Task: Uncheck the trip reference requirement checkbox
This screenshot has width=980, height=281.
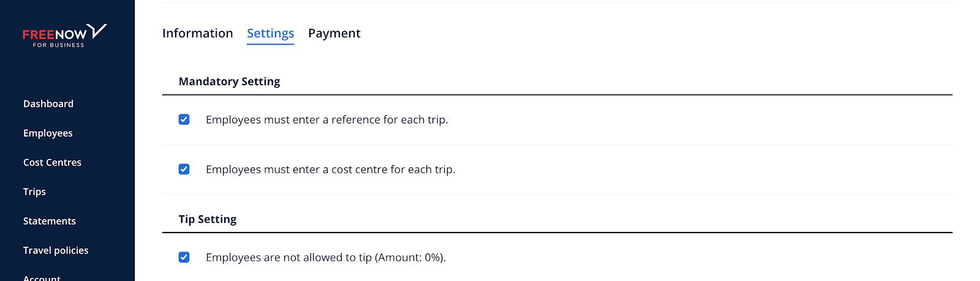Action: pyautogui.click(x=184, y=120)
